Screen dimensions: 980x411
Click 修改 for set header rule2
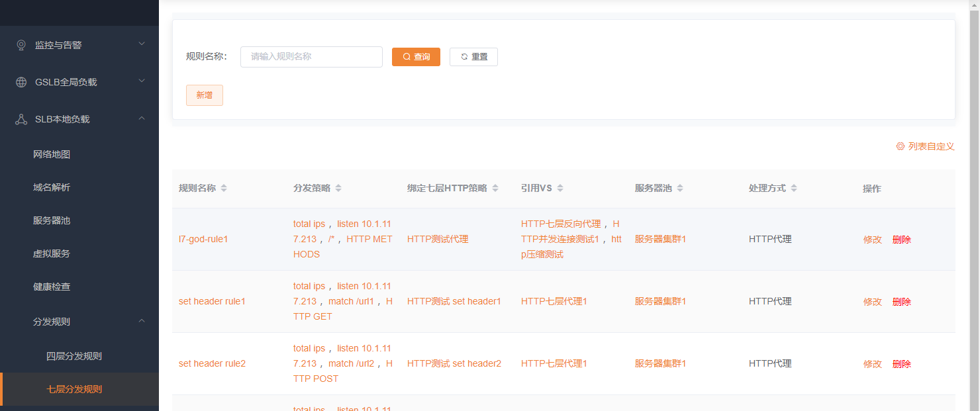[873, 364]
